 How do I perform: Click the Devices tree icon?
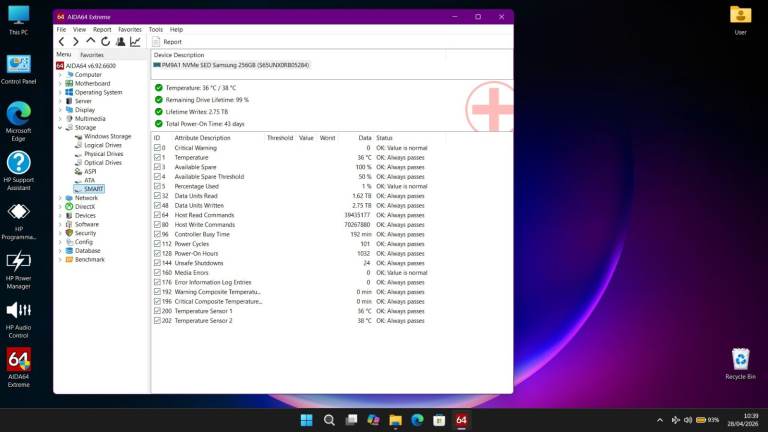pyautogui.click(x=69, y=216)
